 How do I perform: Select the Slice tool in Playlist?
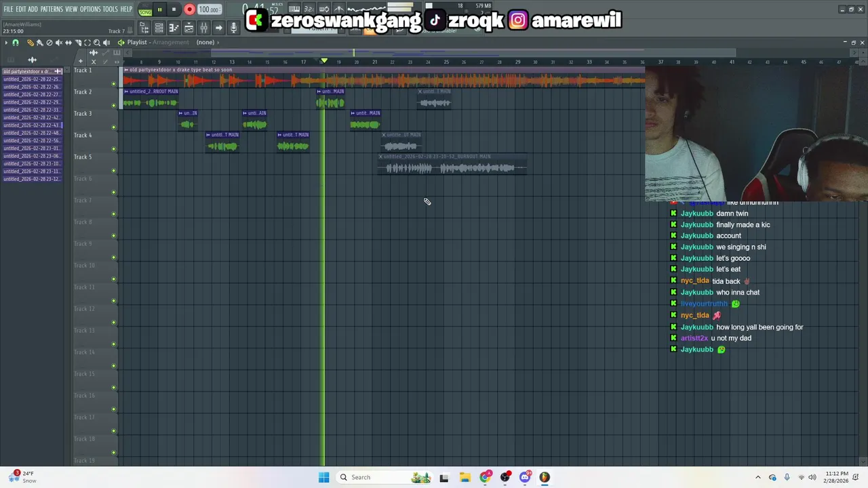77,43
